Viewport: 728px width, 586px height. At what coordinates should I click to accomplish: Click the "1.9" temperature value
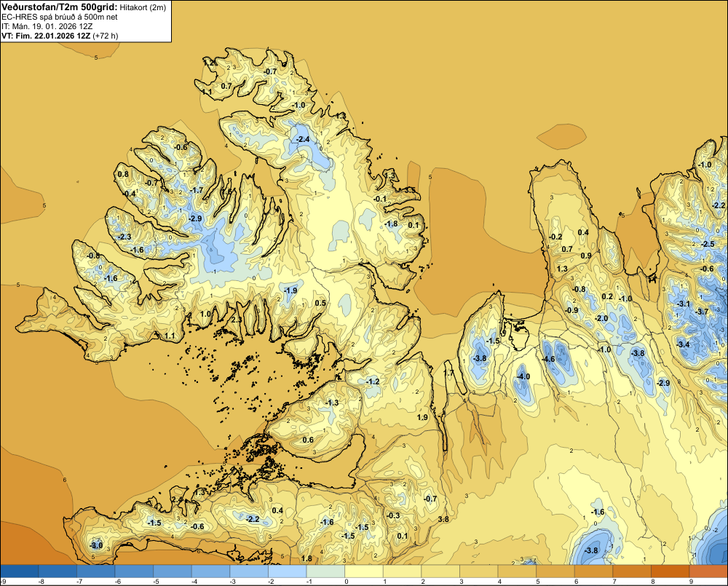[x=422, y=417]
